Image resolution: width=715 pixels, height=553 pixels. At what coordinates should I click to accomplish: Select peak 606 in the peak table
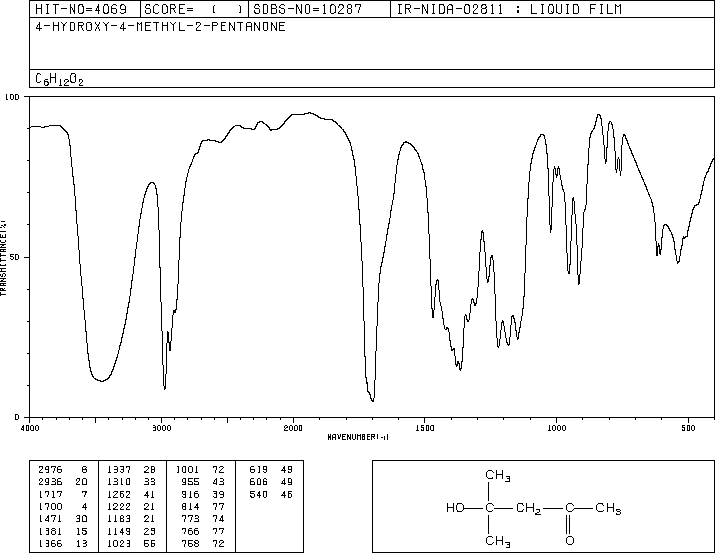[259, 482]
